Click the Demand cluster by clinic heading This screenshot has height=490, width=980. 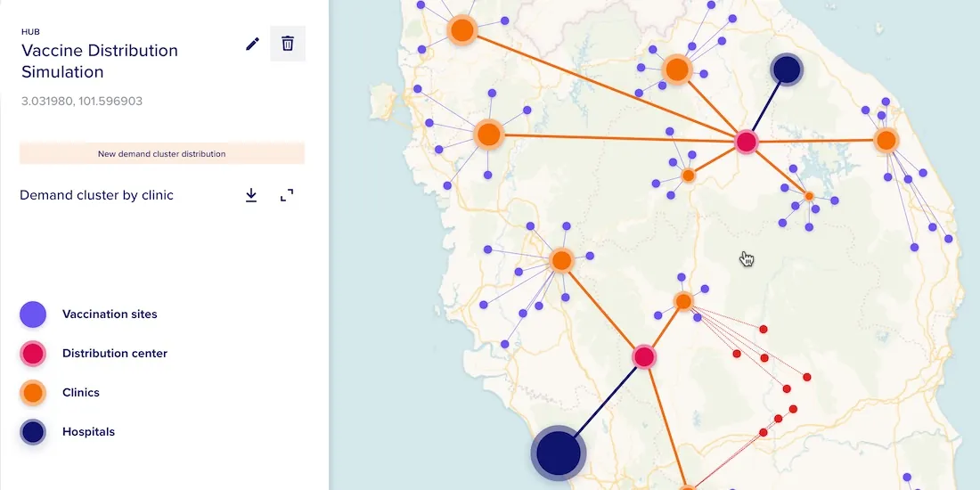click(96, 195)
